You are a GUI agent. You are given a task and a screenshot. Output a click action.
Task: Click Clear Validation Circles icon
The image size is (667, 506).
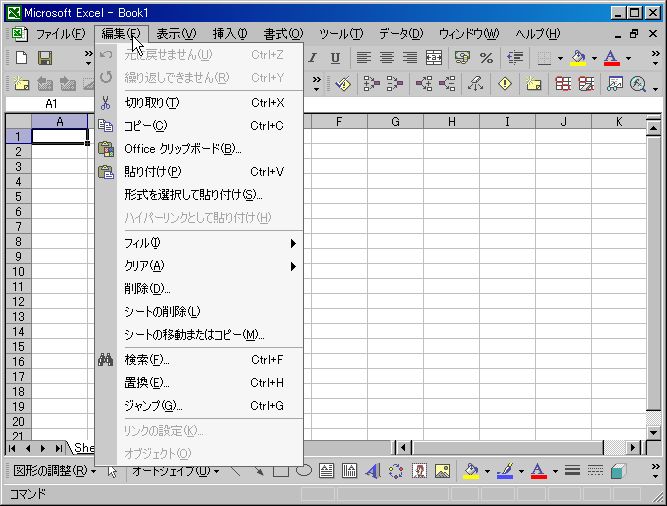click(x=586, y=84)
